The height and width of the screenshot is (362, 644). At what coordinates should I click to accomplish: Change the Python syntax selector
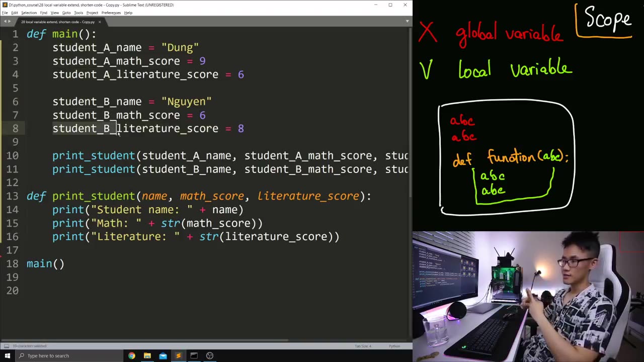(x=394, y=346)
